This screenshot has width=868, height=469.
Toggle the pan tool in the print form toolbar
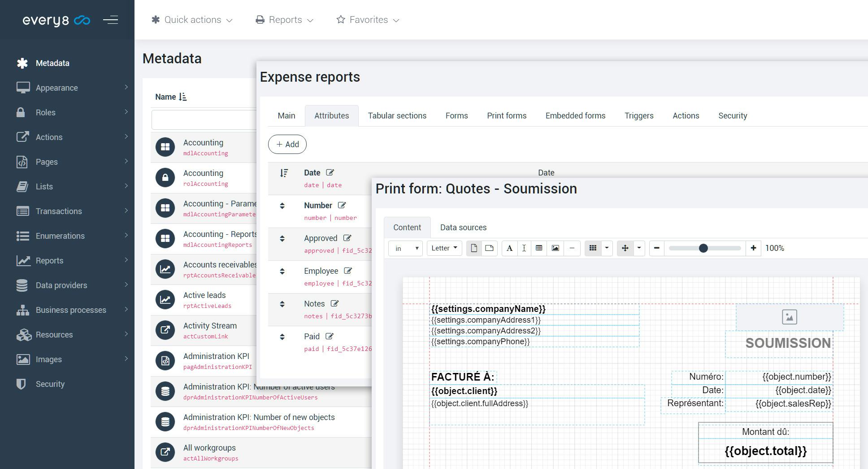pyautogui.click(x=625, y=248)
